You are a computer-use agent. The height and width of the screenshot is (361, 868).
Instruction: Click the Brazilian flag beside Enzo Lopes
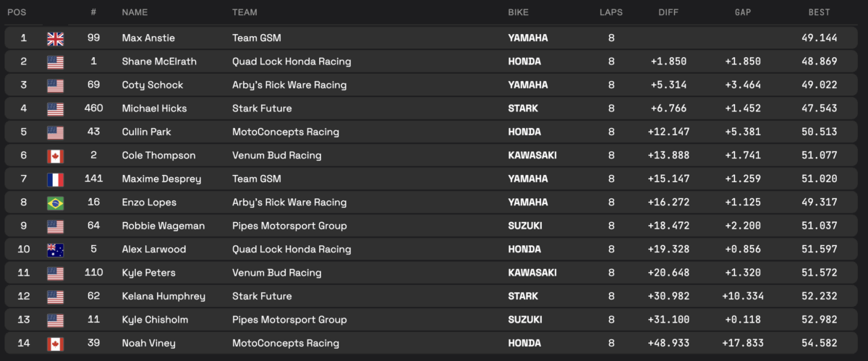(x=56, y=203)
